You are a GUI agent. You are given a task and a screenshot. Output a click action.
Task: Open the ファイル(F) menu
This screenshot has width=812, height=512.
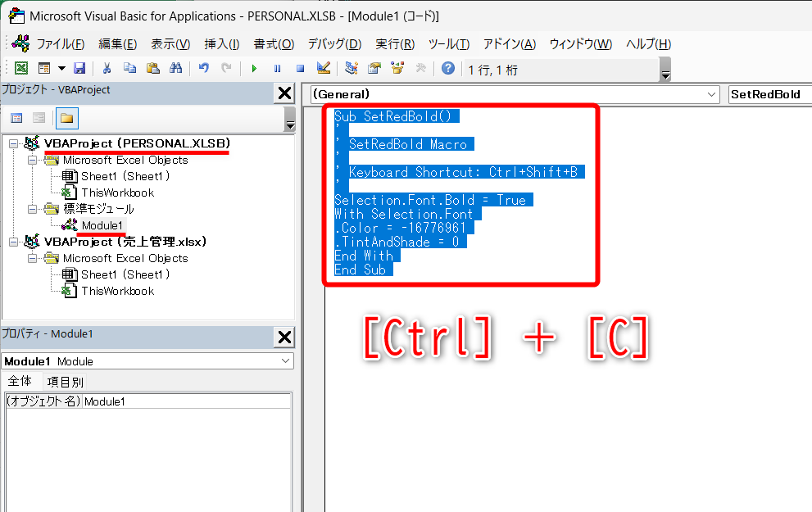coord(60,44)
